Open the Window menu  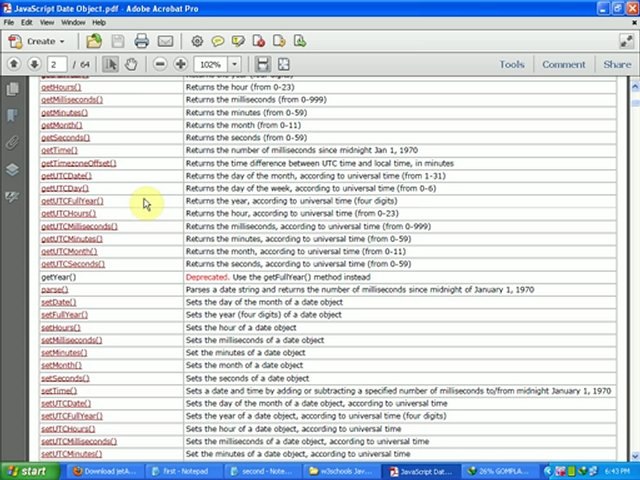pos(73,22)
